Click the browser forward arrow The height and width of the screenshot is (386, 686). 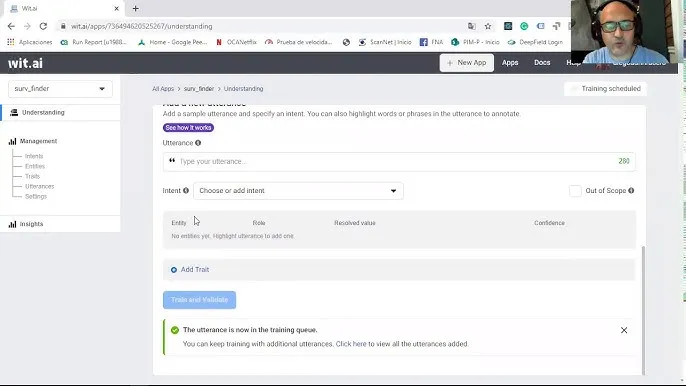[x=27, y=26]
